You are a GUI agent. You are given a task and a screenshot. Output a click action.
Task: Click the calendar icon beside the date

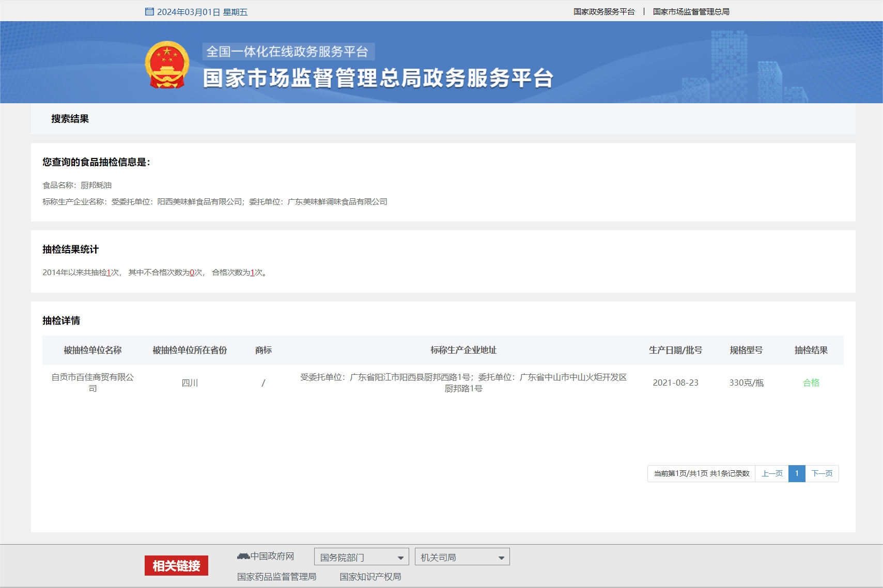[x=149, y=11]
